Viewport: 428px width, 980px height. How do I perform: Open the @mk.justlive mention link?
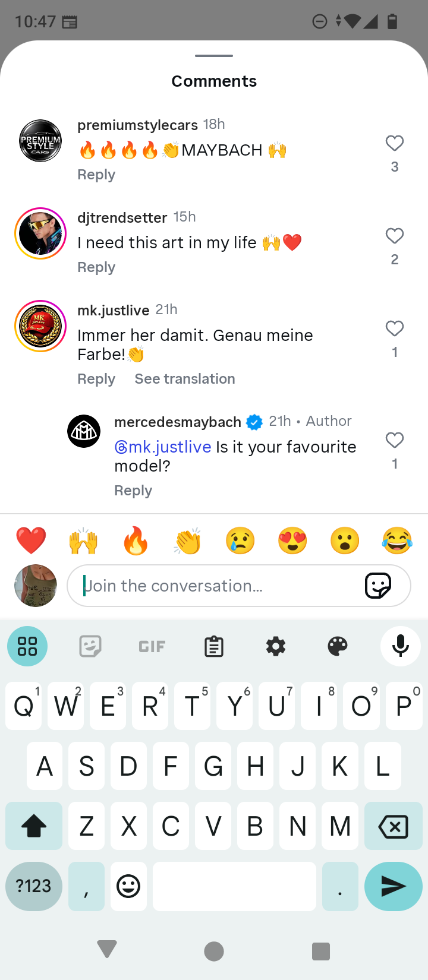click(x=163, y=447)
